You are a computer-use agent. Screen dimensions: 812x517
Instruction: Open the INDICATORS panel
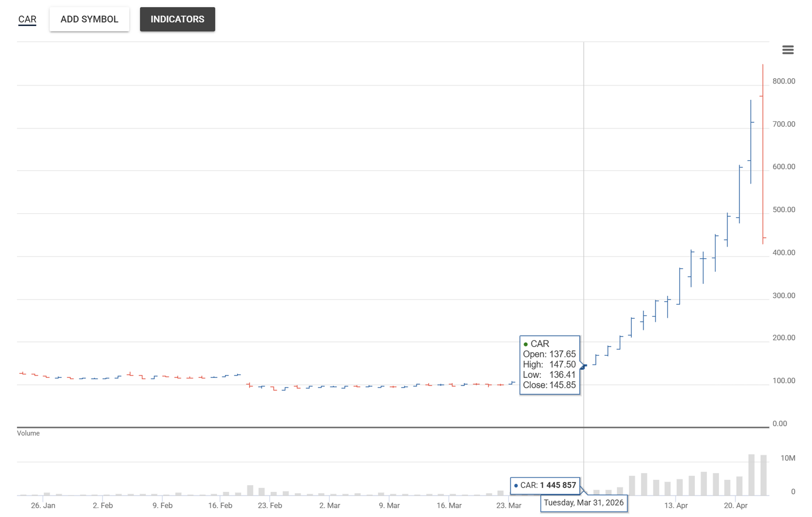pos(177,19)
